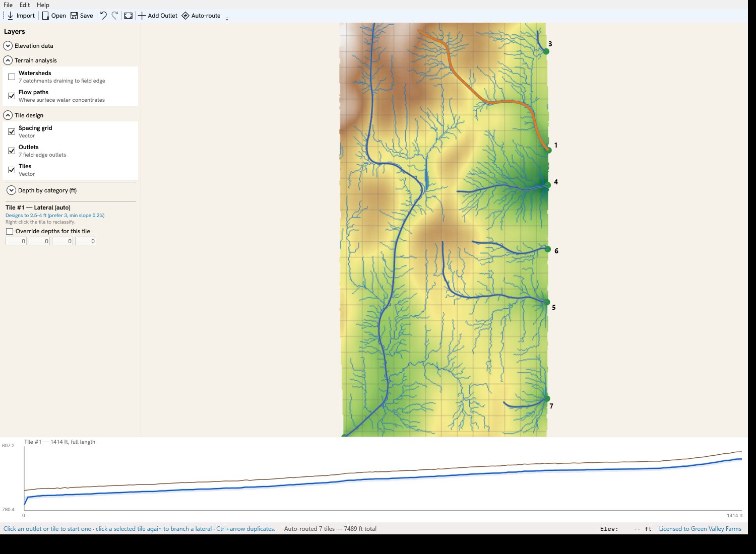
Task: Run Auto-route from the toolbar
Action: 201,16
